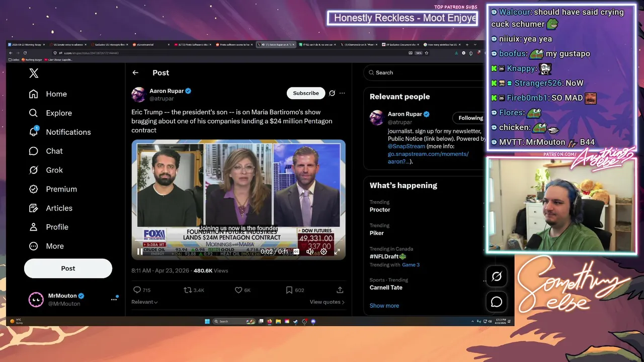Repost the tweet with 3.4K reposts
This screenshot has height=362, width=644.
pyautogui.click(x=194, y=290)
